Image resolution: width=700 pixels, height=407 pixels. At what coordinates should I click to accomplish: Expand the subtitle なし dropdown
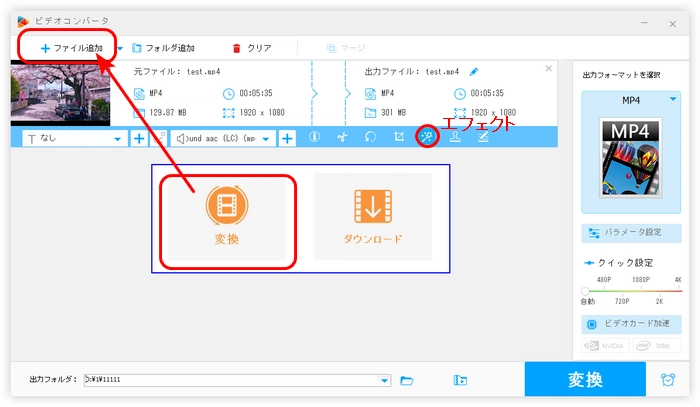click(x=118, y=138)
